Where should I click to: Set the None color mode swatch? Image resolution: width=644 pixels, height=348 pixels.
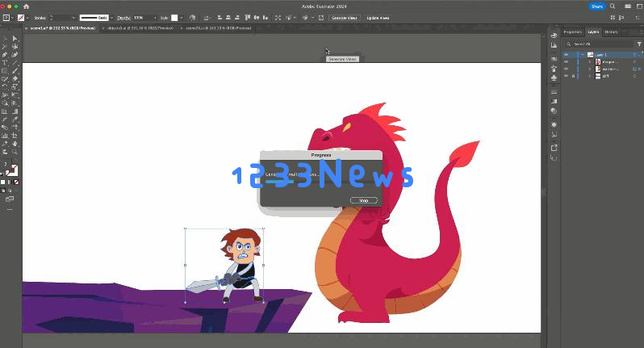[16, 182]
